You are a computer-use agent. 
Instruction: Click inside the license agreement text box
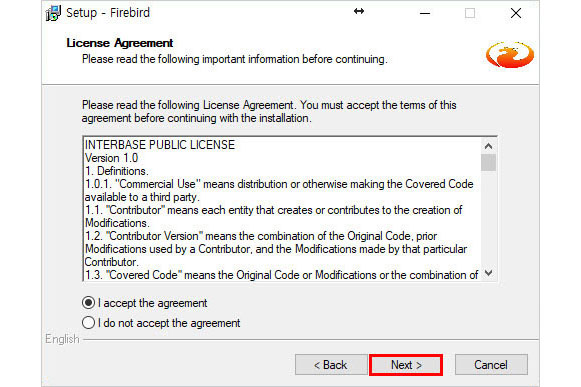pos(282,210)
